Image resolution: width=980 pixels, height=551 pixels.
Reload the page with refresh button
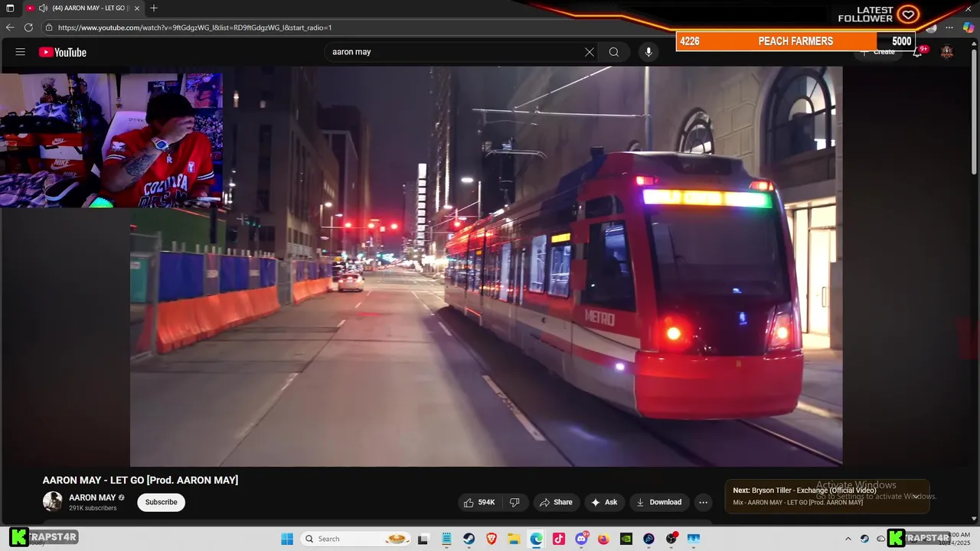pos(28,28)
